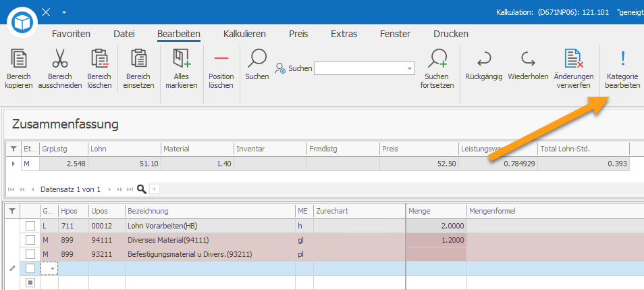Go to next record in navigator
Screen dimensions: 644x290
[x=109, y=190]
